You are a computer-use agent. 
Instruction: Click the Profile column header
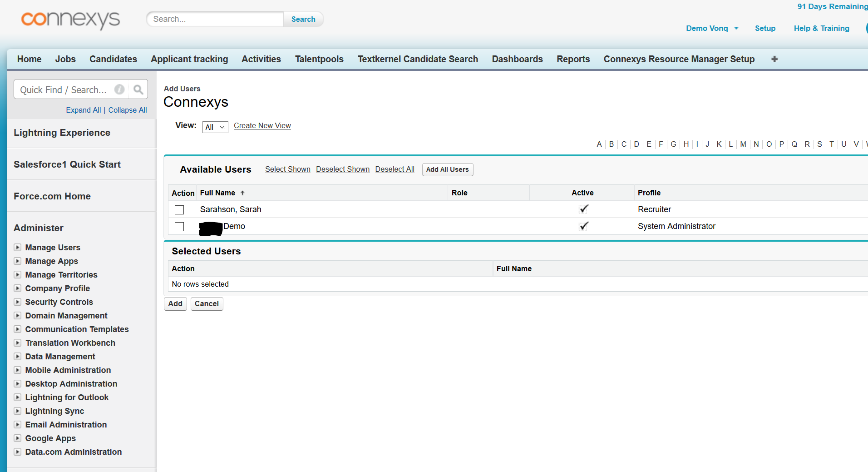coord(649,193)
